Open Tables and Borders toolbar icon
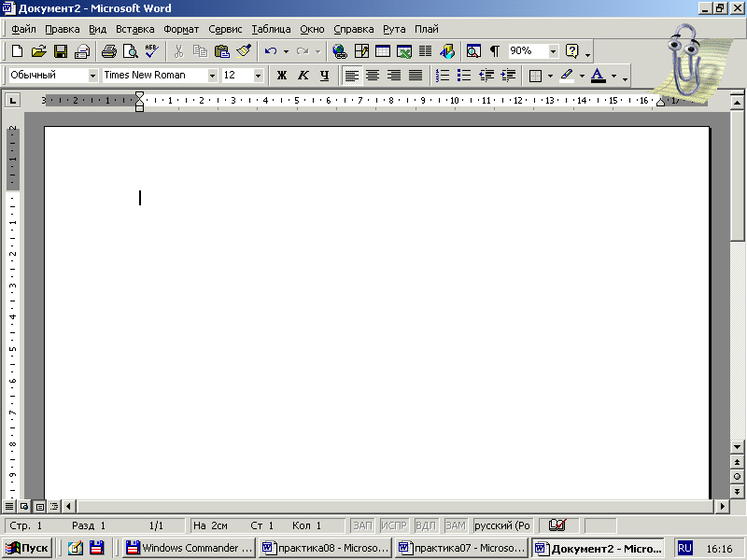 click(x=361, y=51)
